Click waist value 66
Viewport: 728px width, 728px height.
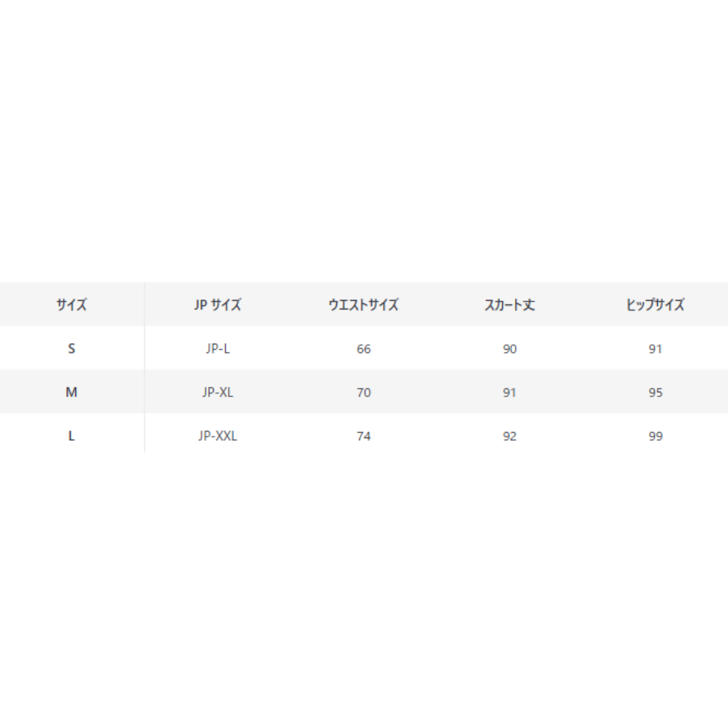pyautogui.click(x=363, y=348)
